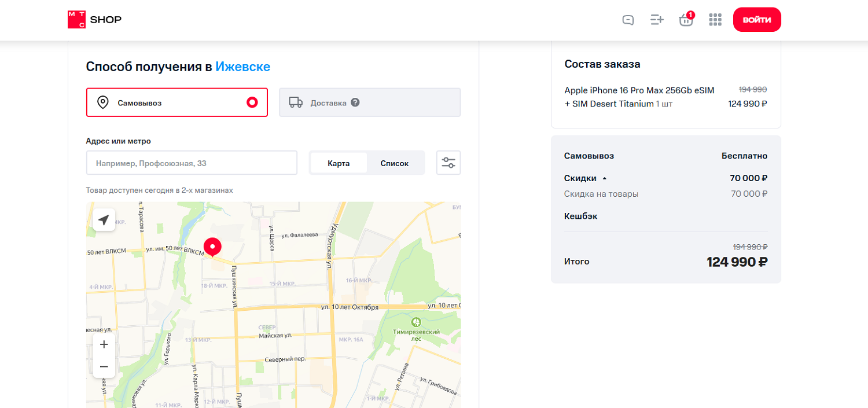Click the Товар доступен сегодня notice

coord(159,190)
